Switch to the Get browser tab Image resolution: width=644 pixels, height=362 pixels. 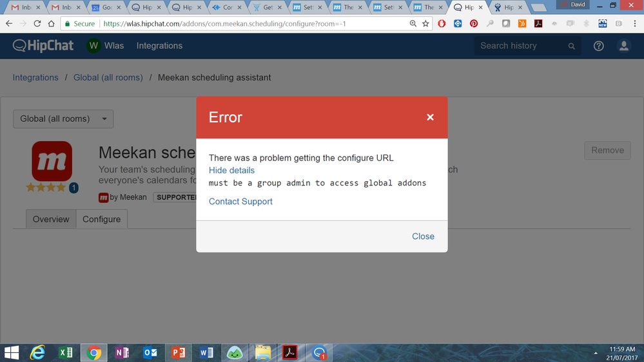click(266, 7)
